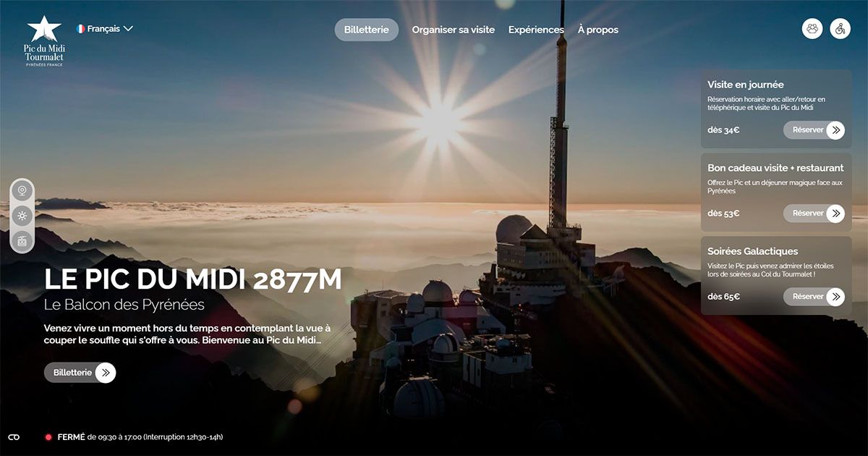Viewport: 868px width, 456px height.
Task: Click the FERMÉ opening hours status
Action: 71,437
